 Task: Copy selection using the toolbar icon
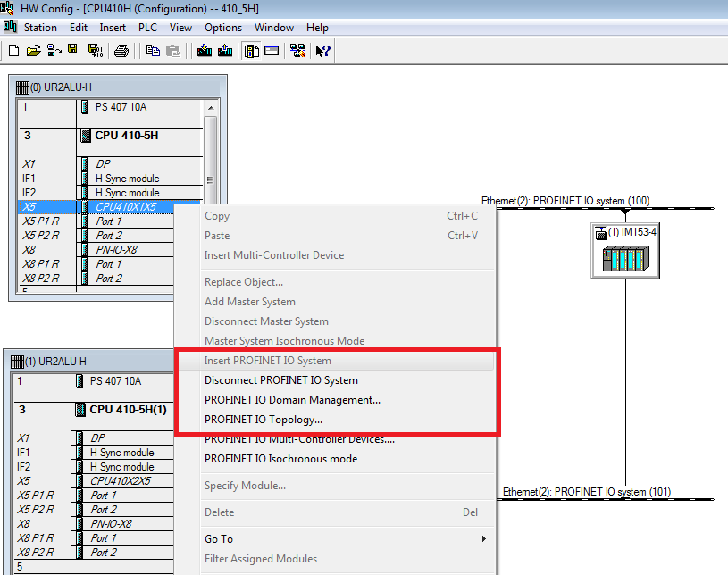(x=153, y=51)
